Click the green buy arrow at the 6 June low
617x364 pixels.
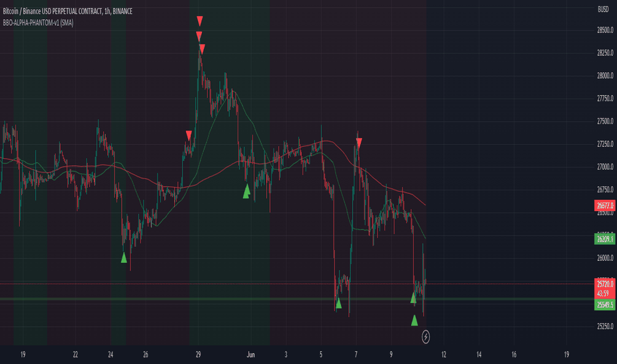coord(338,303)
